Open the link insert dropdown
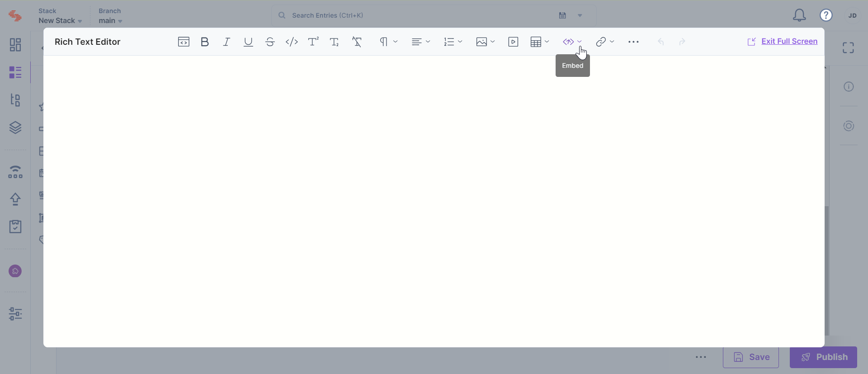868x374 pixels. point(605,42)
